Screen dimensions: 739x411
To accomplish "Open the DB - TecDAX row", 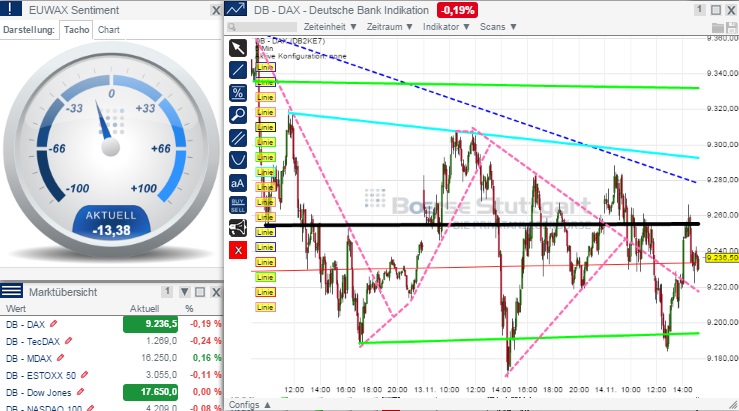I will tap(111, 341).
